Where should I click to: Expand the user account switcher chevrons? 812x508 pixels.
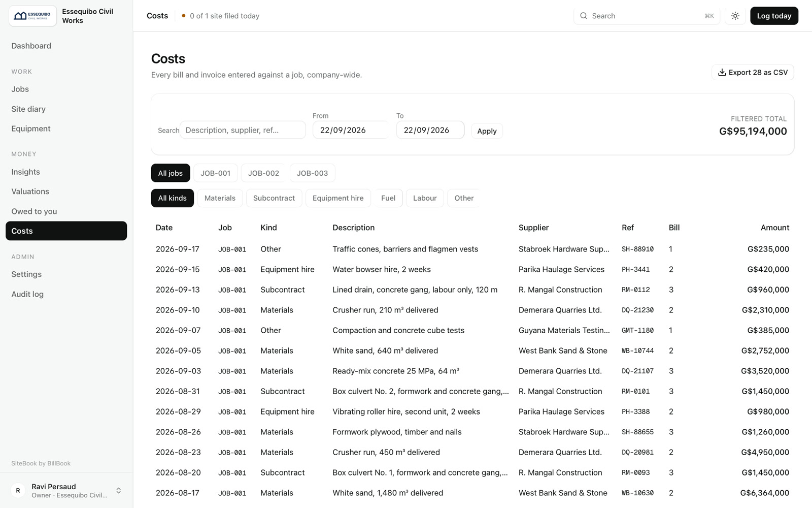click(118, 490)
